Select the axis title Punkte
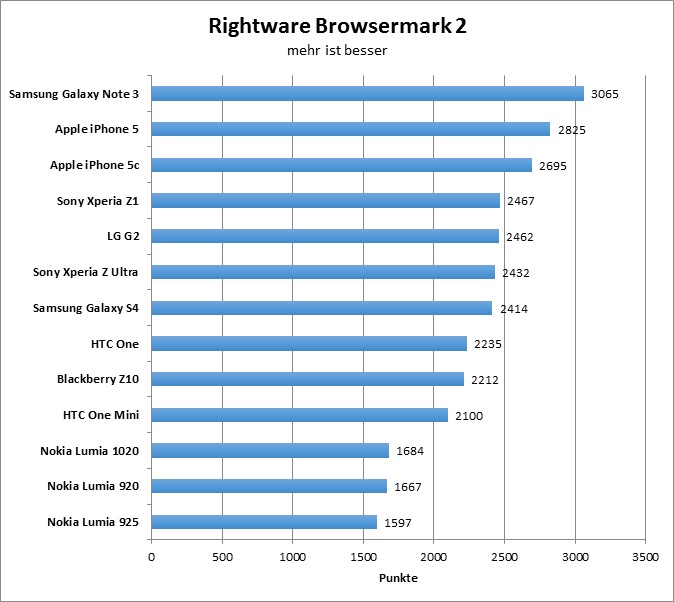This screenshot has width=674, height=602. [x=398, y=578]
